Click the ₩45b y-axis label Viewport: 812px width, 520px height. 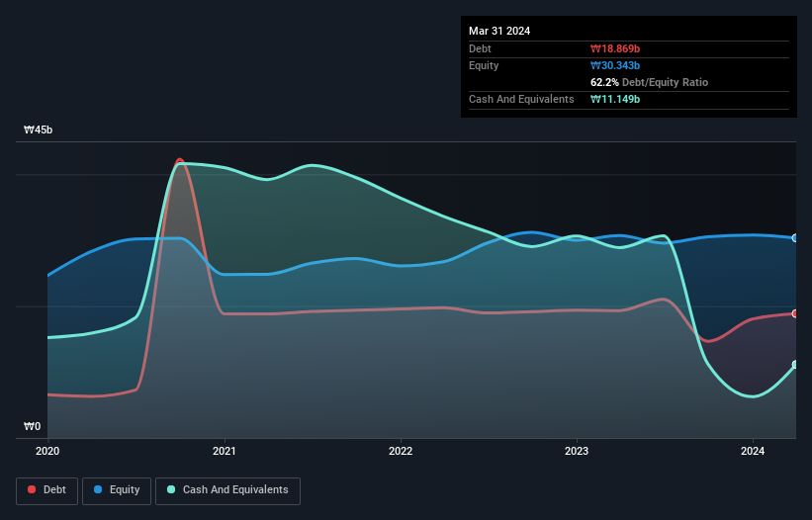[38, 130]
